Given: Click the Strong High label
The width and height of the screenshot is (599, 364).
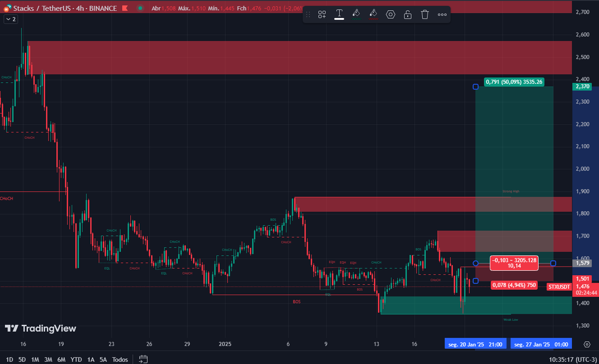Looking at the screenshot, I should 510,191.
